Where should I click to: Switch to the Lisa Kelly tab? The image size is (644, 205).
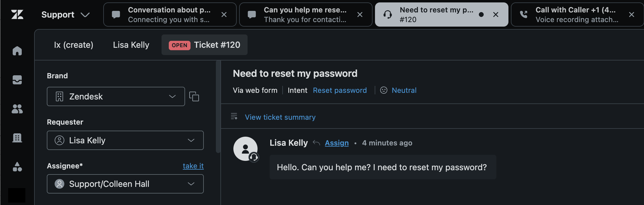pos(131,45)
